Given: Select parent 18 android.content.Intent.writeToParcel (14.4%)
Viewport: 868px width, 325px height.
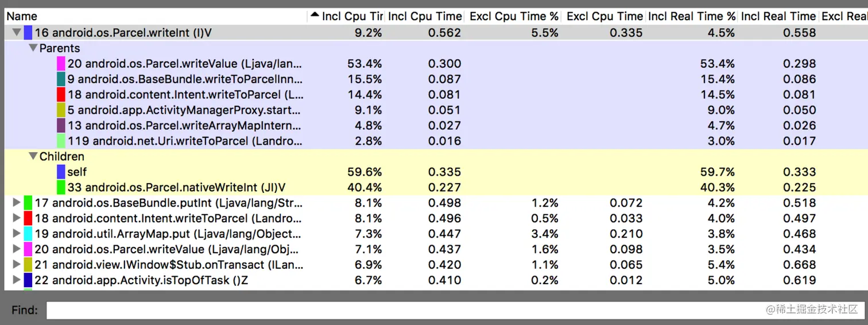Looking at the screenshot, I should (x=185, y=95).
